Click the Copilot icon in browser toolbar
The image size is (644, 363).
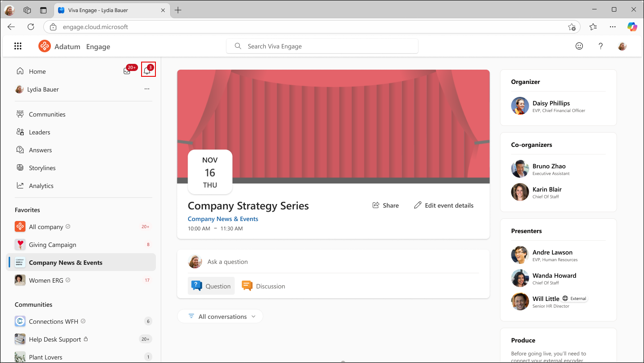click(632, 27)
